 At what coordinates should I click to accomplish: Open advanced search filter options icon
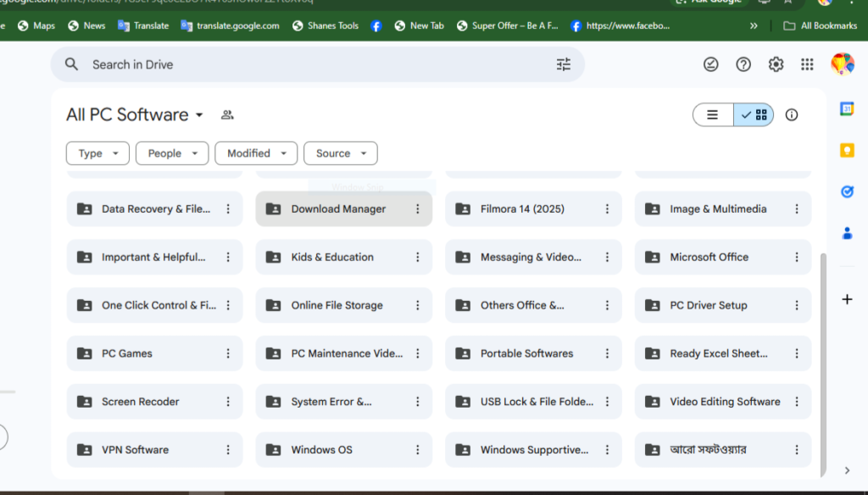[x=564, y=64]
